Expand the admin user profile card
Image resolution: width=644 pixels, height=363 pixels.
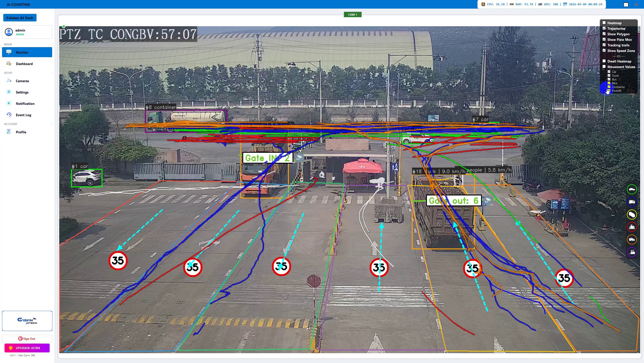27,32
